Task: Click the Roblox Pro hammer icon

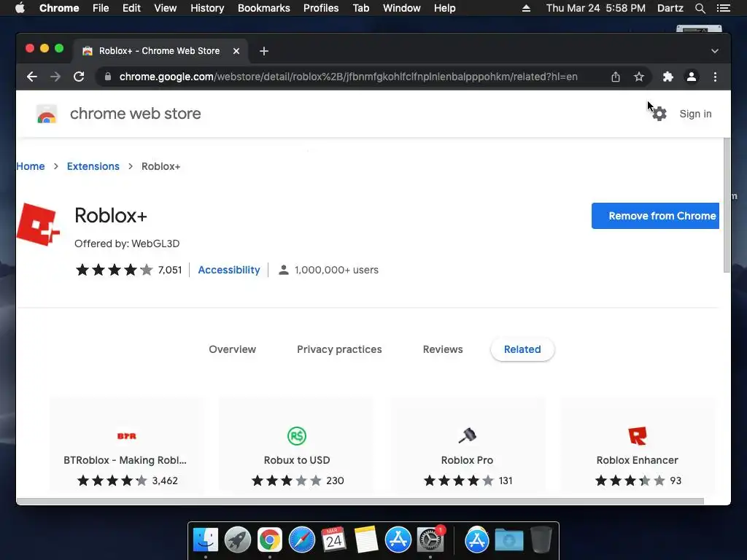Action: (468, 435)
